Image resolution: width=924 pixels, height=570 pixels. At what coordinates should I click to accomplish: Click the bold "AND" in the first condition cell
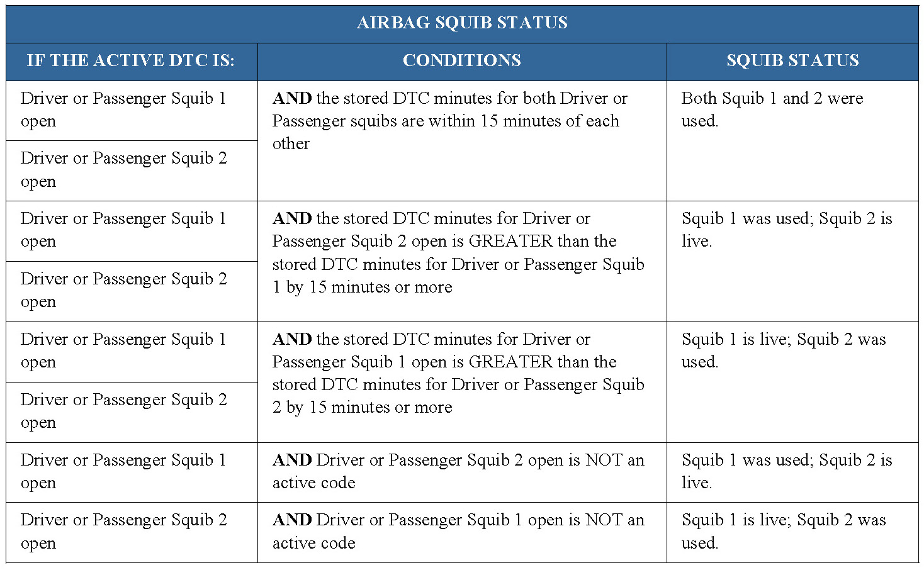[292, 99]
